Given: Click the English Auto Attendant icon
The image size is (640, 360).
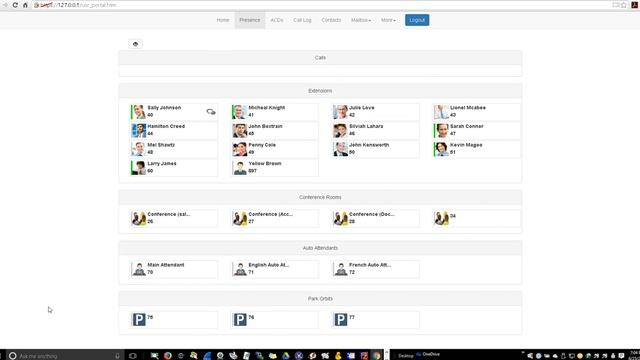Looking at the screenshot, I should [240, 269].
